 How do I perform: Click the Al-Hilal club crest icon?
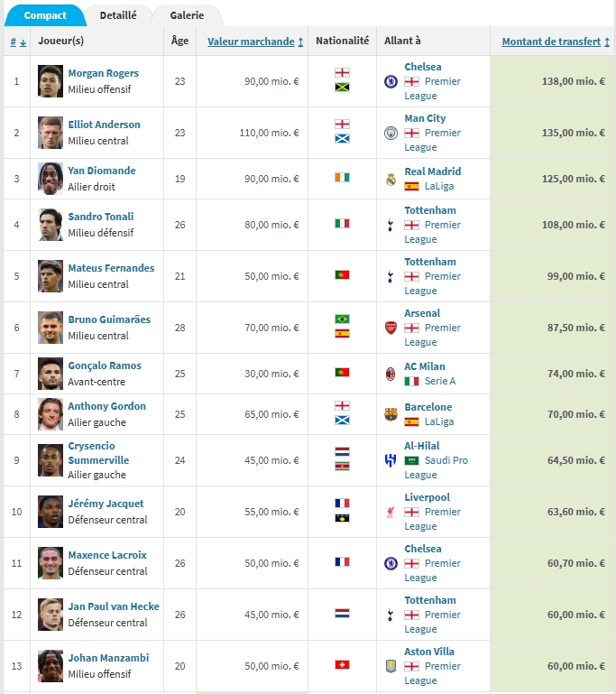pos(391,460)
